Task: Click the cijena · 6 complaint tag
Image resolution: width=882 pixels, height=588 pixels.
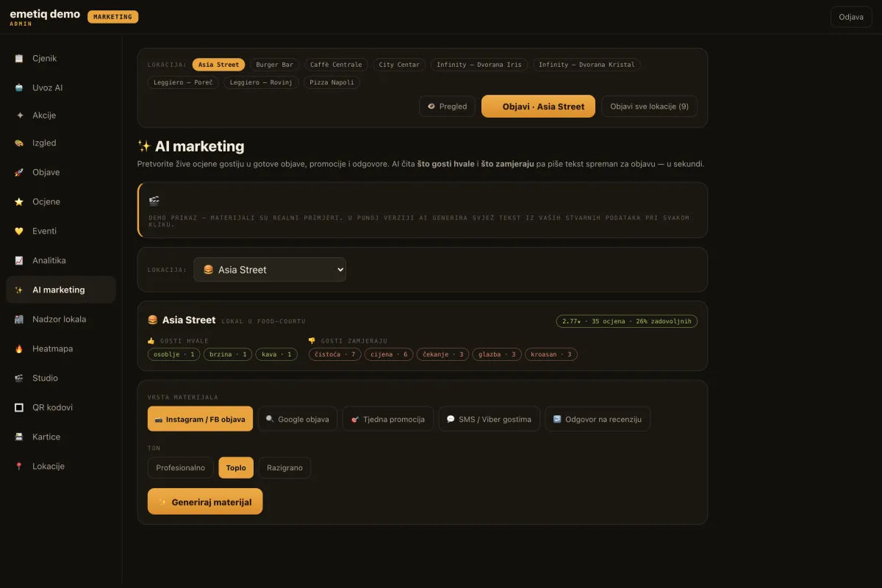Action: [389, 354]
